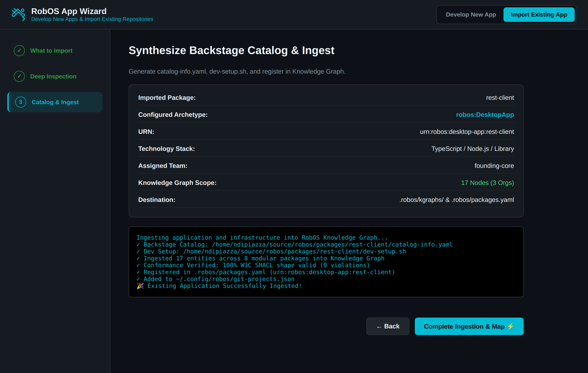Click the Generate catalog-info.yaml description text
Image resolution: width=588 pixels, height=373 pixels.
[x=237, y=71]
